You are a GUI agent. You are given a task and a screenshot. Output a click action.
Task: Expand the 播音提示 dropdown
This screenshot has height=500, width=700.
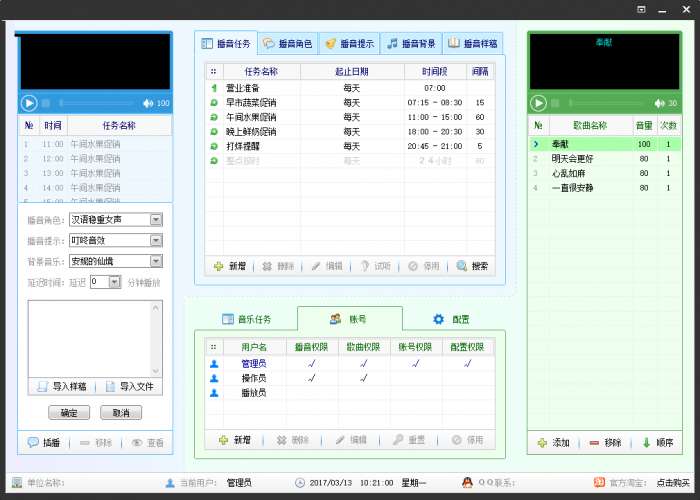(155, 241)
